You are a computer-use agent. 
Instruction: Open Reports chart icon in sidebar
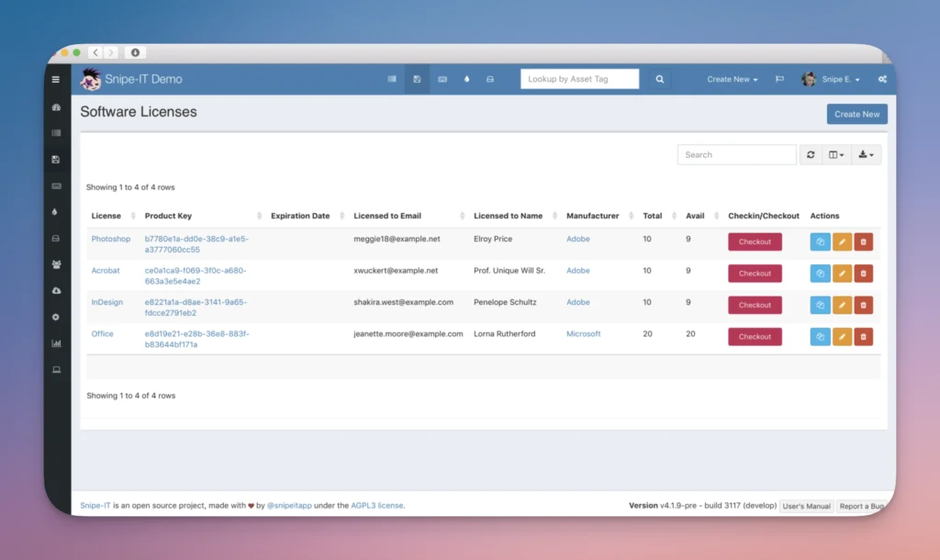pos(56,343)
